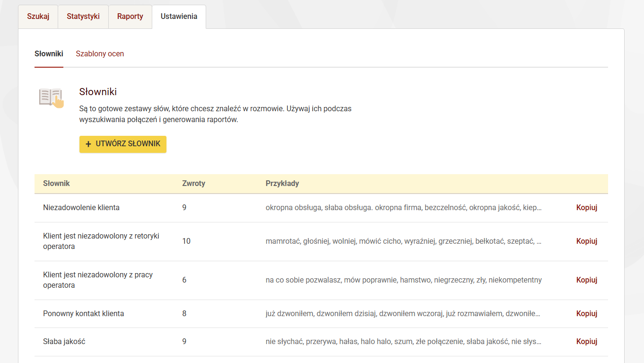Copy the Ponowny kontakt klienta dictionary
Image resolution: width=644 pixels, height=363 pixels.
pos(587,314)
